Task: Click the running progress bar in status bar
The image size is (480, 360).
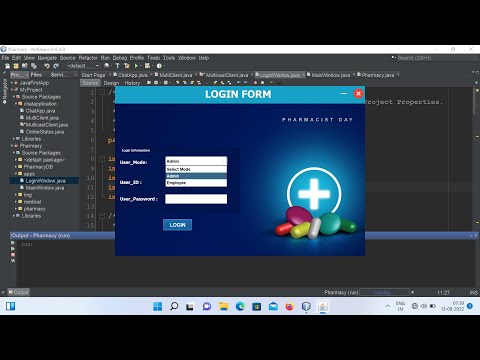Action: [x=384, y=292]
